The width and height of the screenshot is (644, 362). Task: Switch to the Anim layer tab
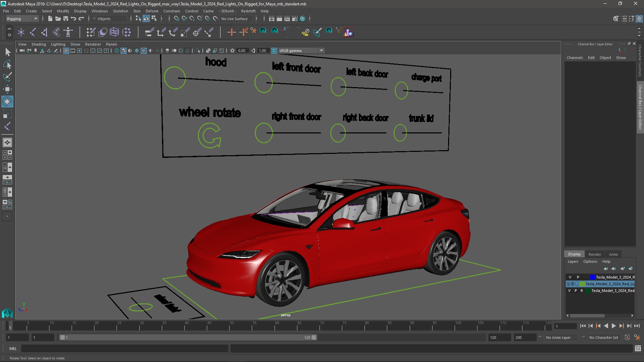613,254
